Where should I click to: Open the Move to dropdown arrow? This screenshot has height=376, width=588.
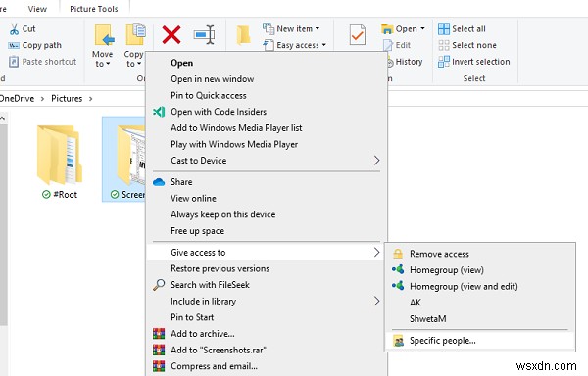(108, 64)
